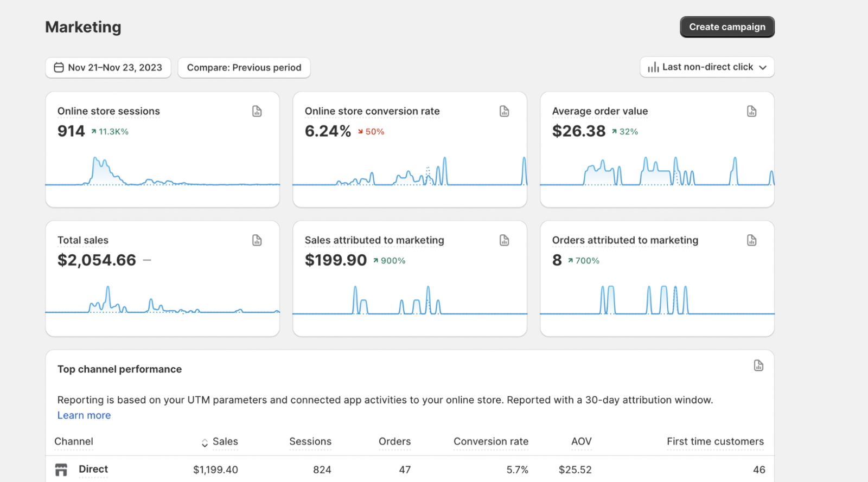
Task: Click the Top channel performance heading
Action: [119, 369]
